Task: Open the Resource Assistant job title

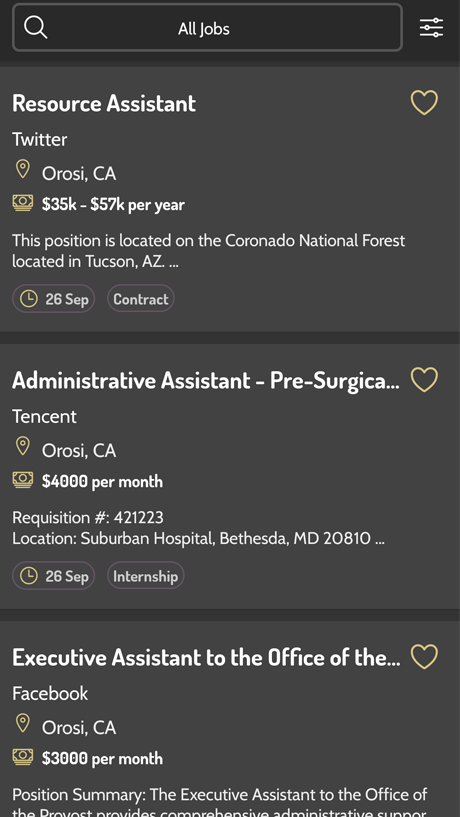Action: point(104,103)
